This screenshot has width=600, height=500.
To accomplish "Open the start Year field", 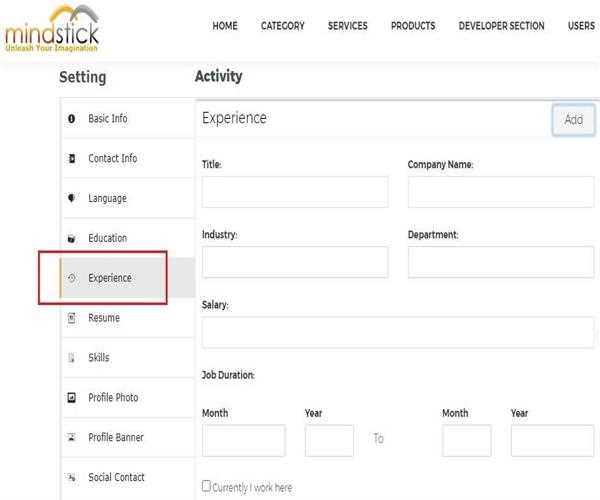I will [329, 440].
